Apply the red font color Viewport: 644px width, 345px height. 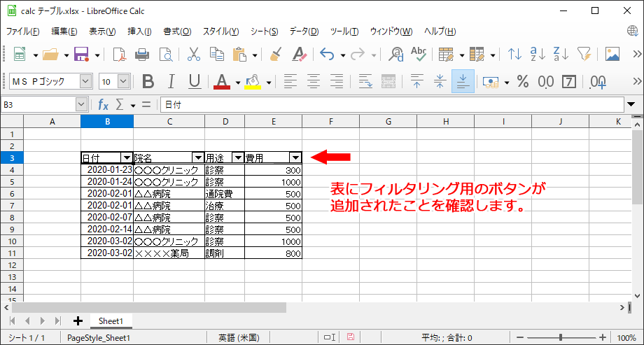(x=222, y=81)
